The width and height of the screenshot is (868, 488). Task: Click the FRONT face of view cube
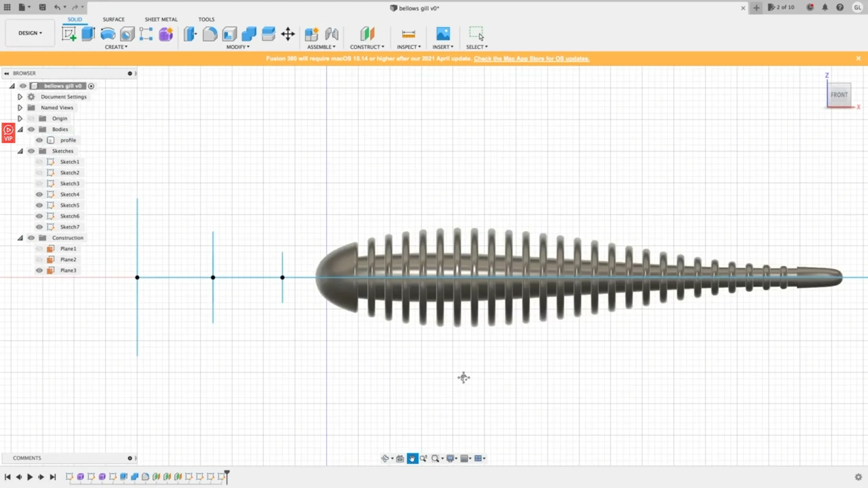(839, 95)
